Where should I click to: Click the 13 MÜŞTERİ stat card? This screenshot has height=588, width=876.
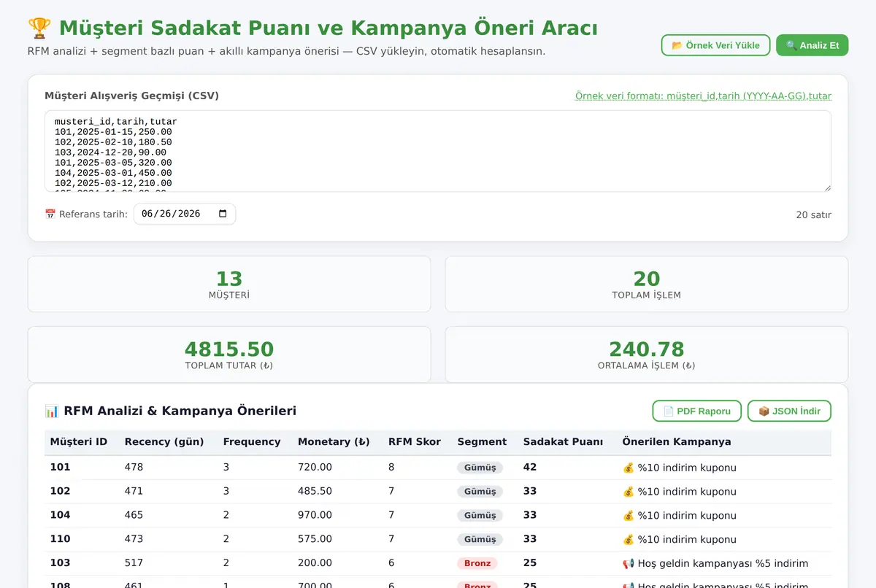pyautogui.click(x=229, y=284)
